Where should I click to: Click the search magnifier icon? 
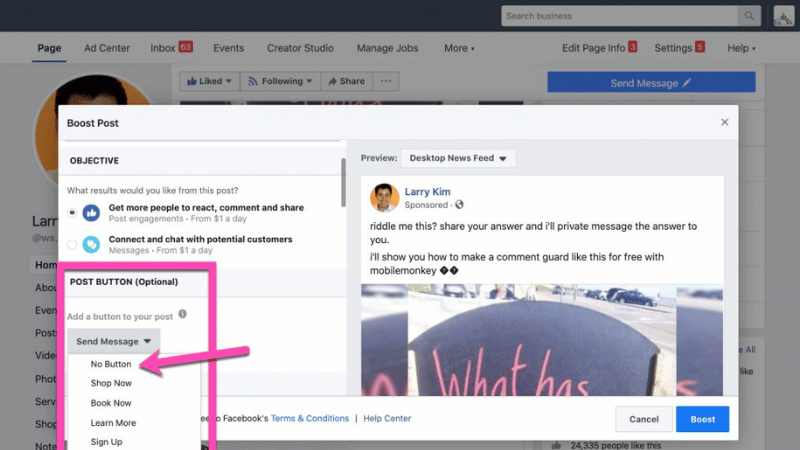point(748,16)
